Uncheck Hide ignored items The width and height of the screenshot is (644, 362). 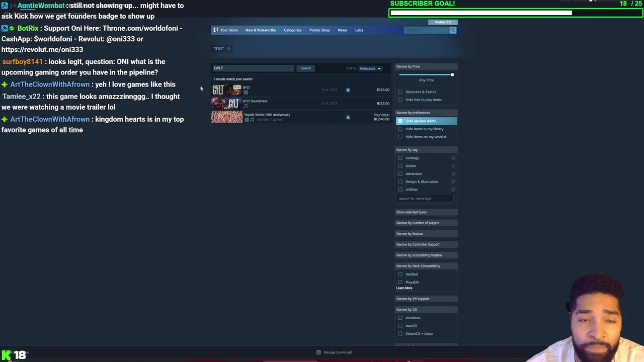coord(400,121)
